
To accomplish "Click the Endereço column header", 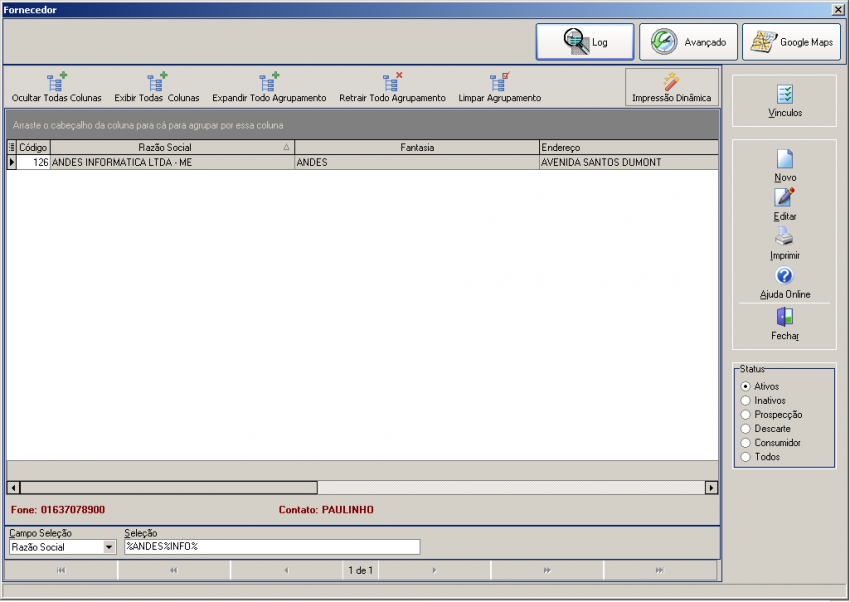I will [628, 148].
